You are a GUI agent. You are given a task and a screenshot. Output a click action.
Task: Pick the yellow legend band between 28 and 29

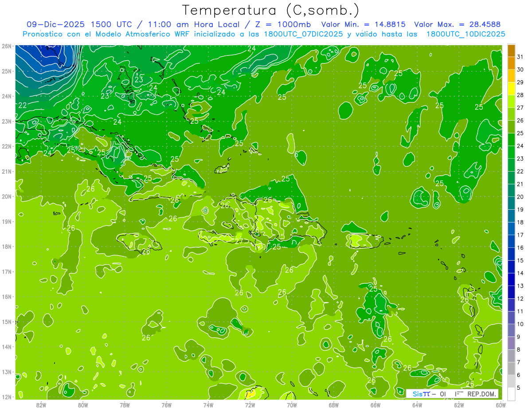[511, 89]
